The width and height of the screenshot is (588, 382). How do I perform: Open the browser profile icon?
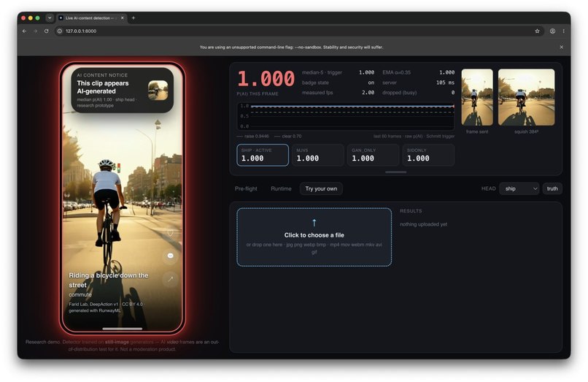click(x=552, y=31)
